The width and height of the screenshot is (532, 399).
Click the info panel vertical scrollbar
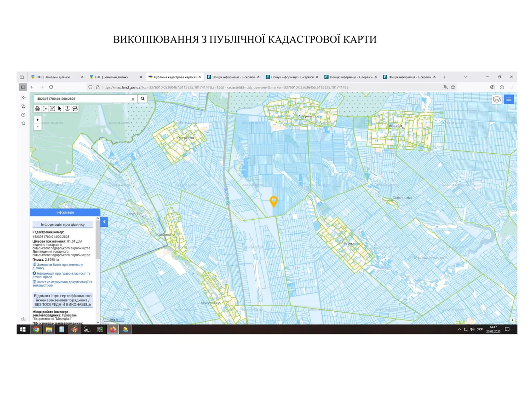coord(98,239)
